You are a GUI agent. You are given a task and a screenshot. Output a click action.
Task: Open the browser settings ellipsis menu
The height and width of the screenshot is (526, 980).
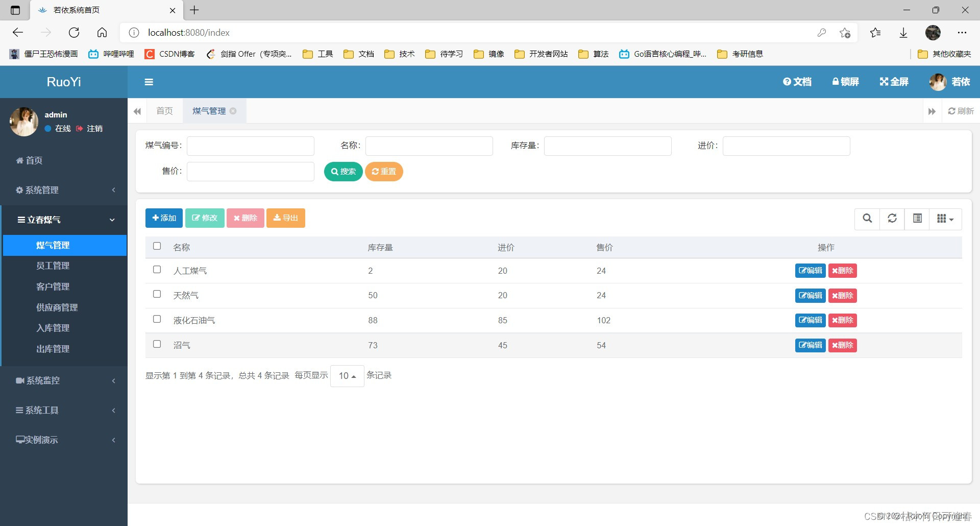962,33
